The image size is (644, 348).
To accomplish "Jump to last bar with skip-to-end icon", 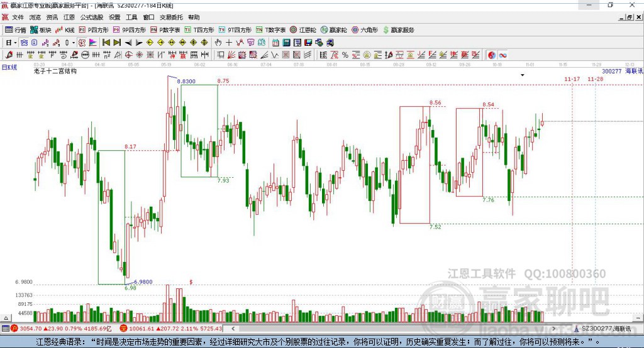I will [117, 42].
